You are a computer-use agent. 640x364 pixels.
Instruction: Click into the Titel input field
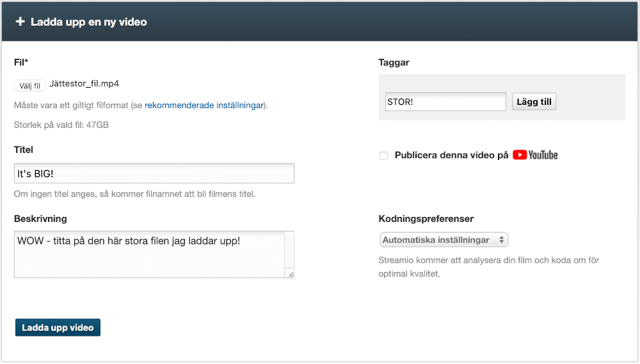pos(154,173)
